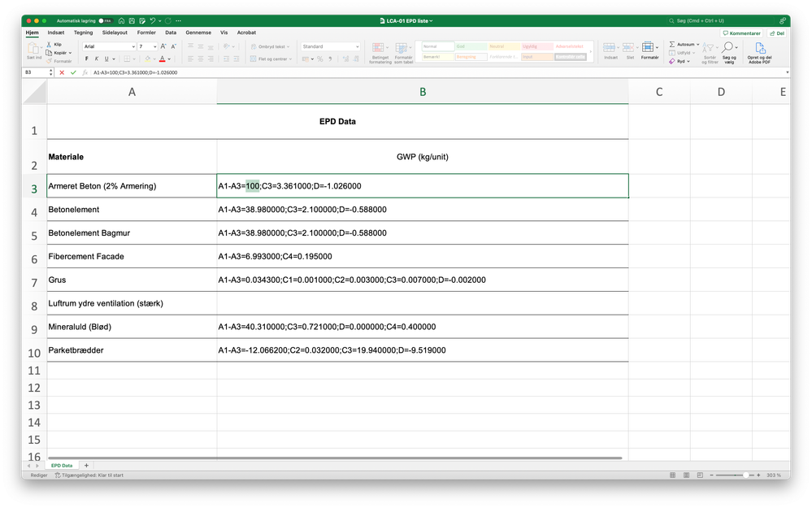Toggle Automatisk lagring switch

pos(105,20)
